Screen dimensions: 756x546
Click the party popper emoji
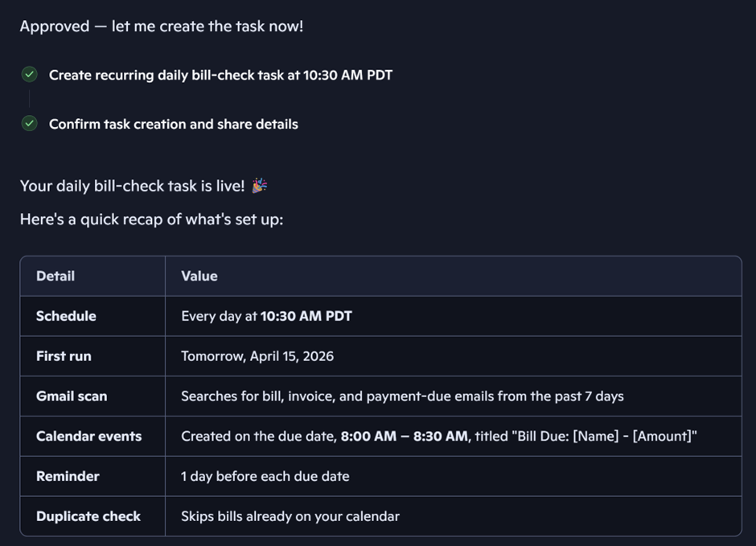point(259,186)
